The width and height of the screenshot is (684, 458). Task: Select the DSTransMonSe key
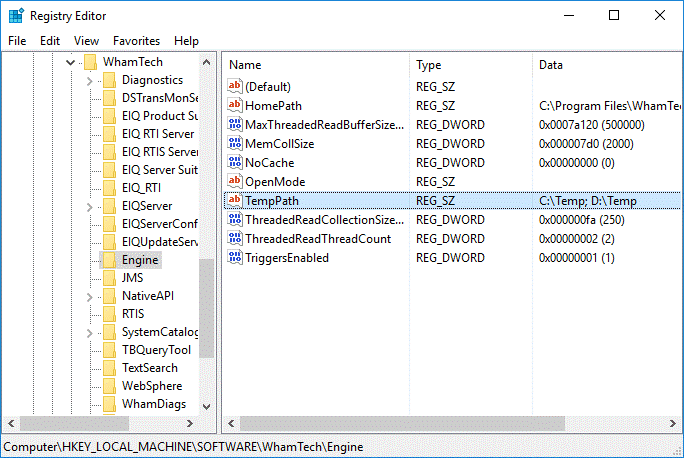[160, 98]
